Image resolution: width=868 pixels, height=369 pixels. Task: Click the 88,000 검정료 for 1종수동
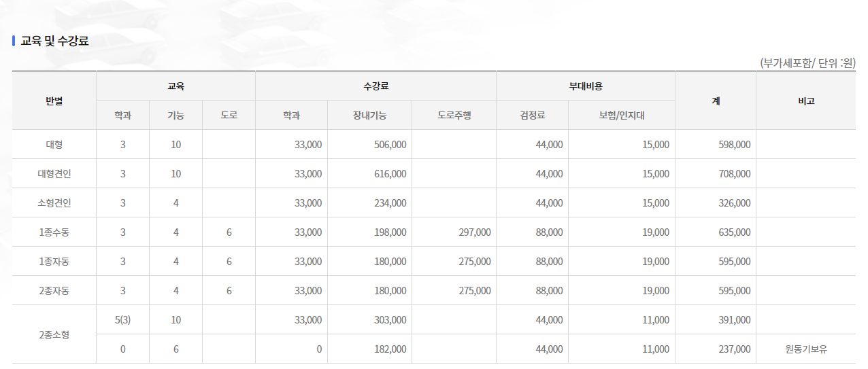coord(549,232)
